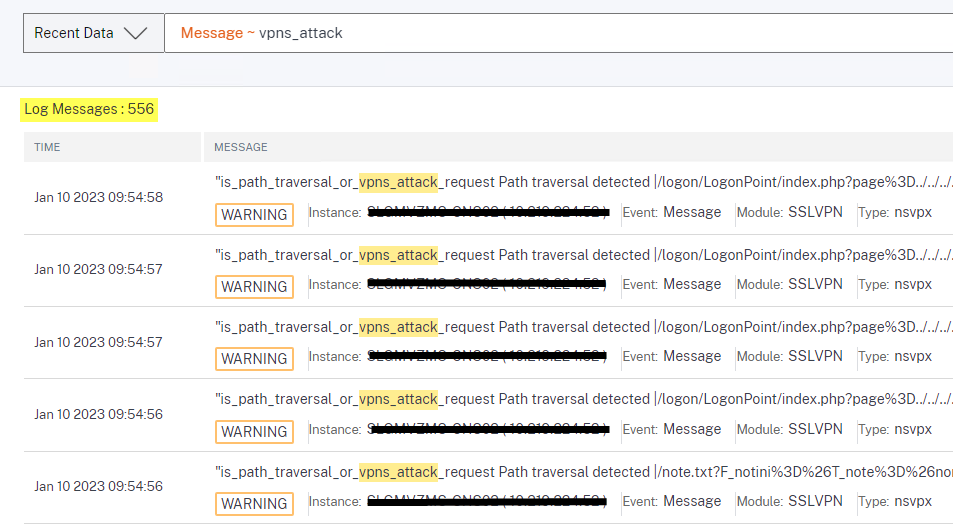Click Instance label in the 09:54:58 row
Screen dimensions: 953x525
point(335,213)
